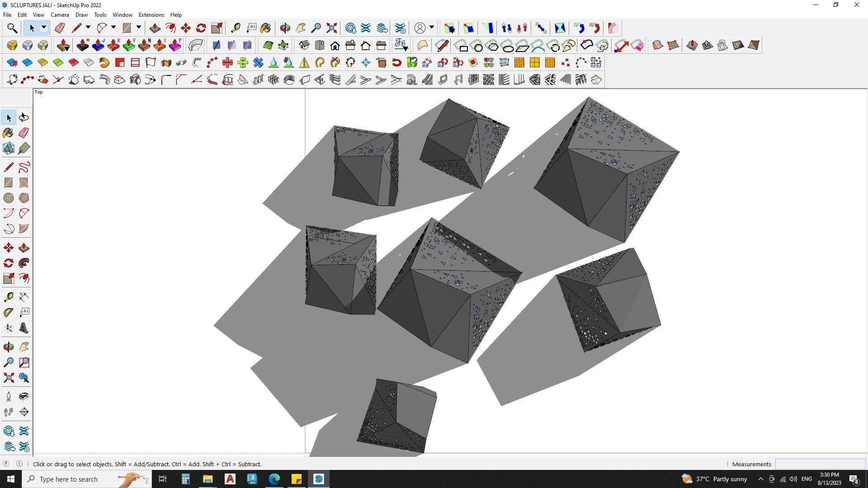Open the Extensions menu
This screenshot has height=488, width=868.
click(x=151, y=15)
